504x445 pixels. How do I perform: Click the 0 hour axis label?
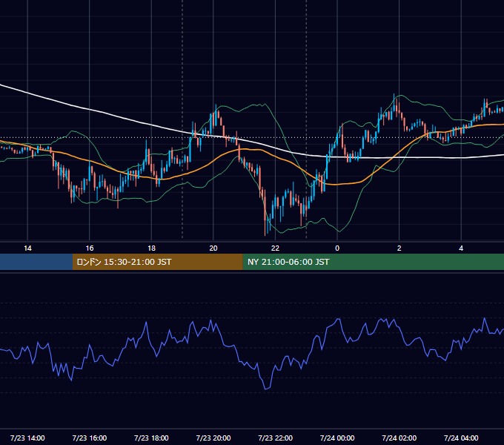[x=337, y=248]
